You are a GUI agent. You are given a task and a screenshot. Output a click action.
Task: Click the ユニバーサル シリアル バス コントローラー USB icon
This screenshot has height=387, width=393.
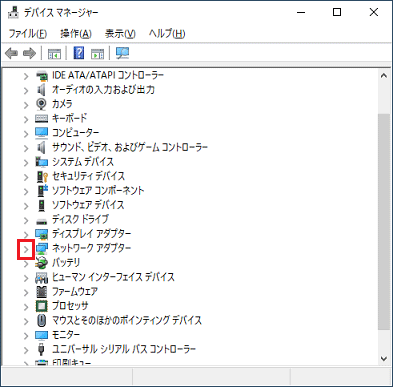point(42,349)
